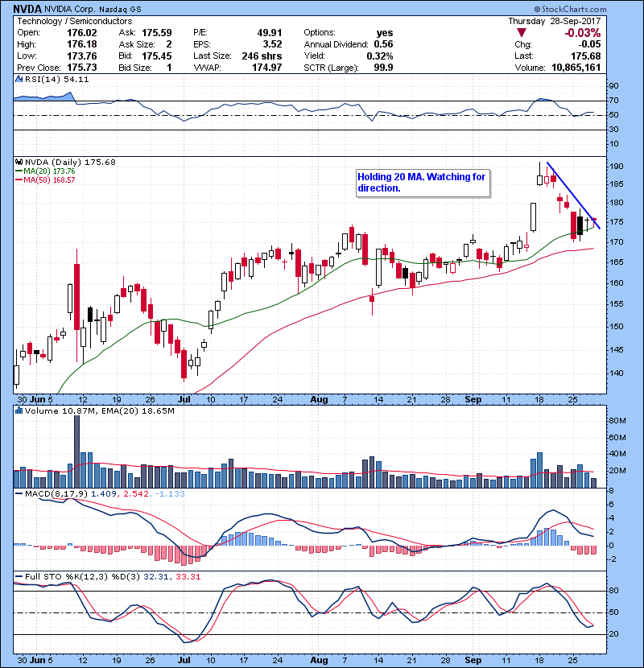The image size is (644, 668).
Task: Click the Last Size value 246 shrs
Action: click(x=262, y=56)
